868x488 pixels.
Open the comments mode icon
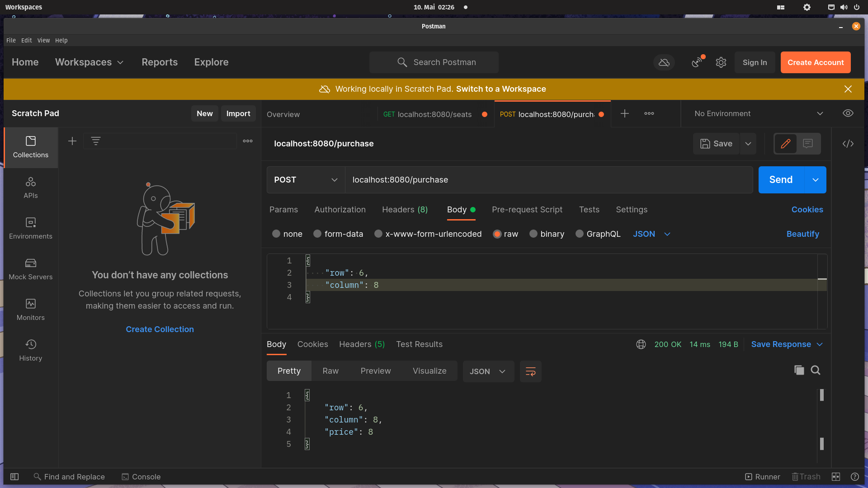click(x=808, y=144)
